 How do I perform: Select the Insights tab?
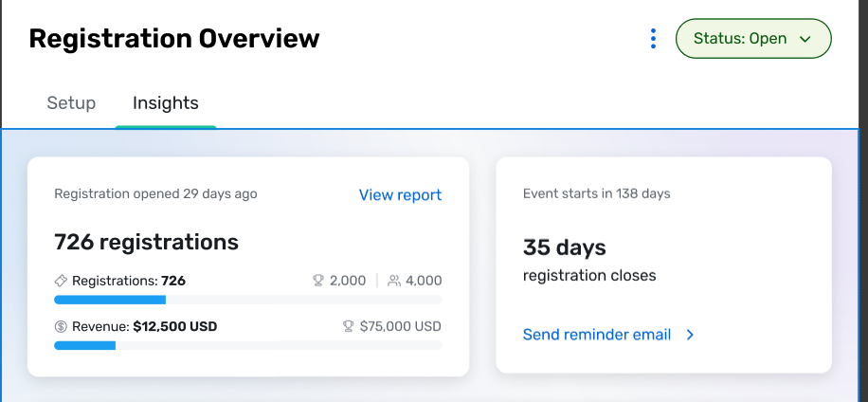pyautogui.click(x=166, y=103)
